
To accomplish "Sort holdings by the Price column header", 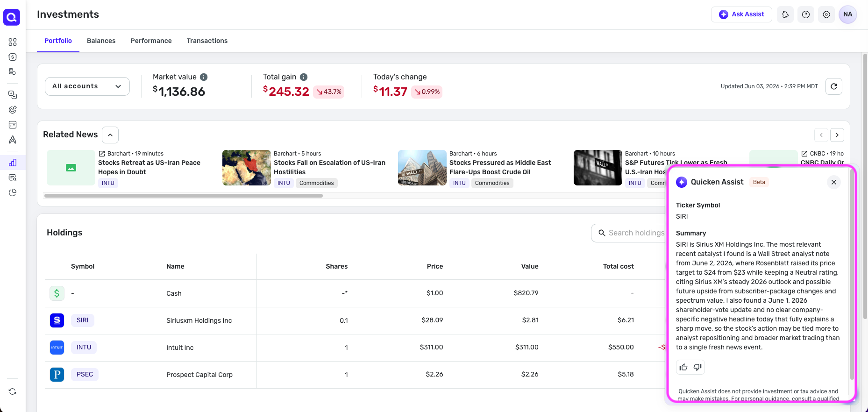I will (435, 267).
